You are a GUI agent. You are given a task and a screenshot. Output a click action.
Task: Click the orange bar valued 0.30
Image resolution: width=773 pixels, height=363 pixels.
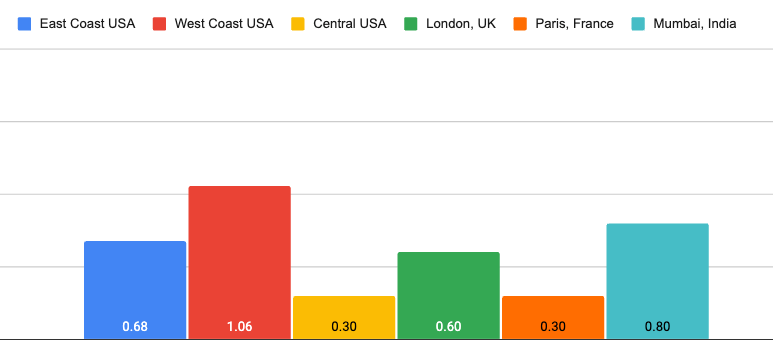click(553, 318)
